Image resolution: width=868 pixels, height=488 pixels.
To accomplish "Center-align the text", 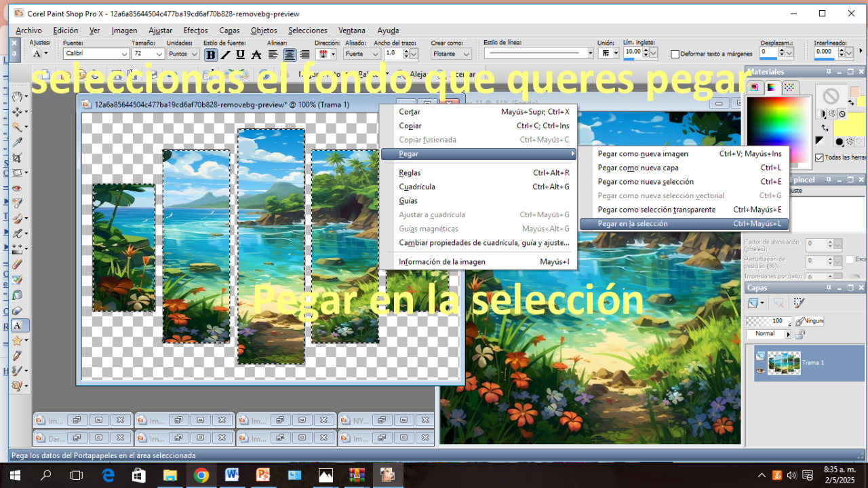I will 290,54.
